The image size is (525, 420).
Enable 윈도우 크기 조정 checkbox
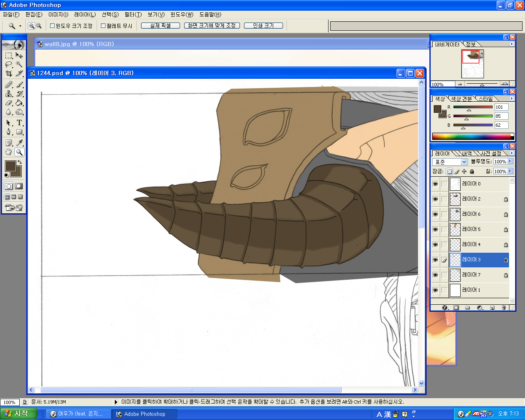52,25
